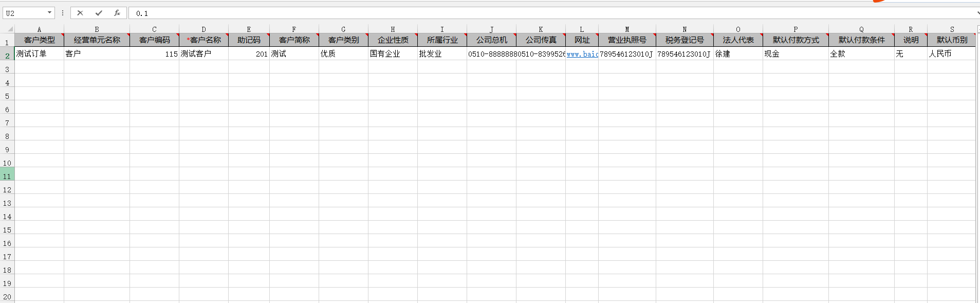
Task: Select cell R2 containing 无
Action: (x=911, y=54)
